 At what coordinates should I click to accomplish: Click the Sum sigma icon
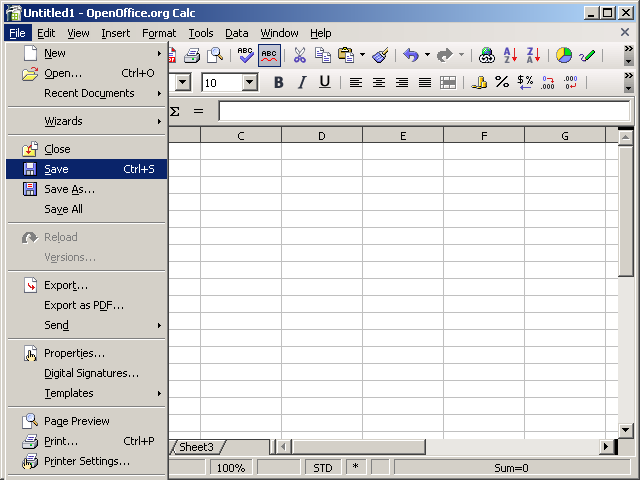click(175, 111)
